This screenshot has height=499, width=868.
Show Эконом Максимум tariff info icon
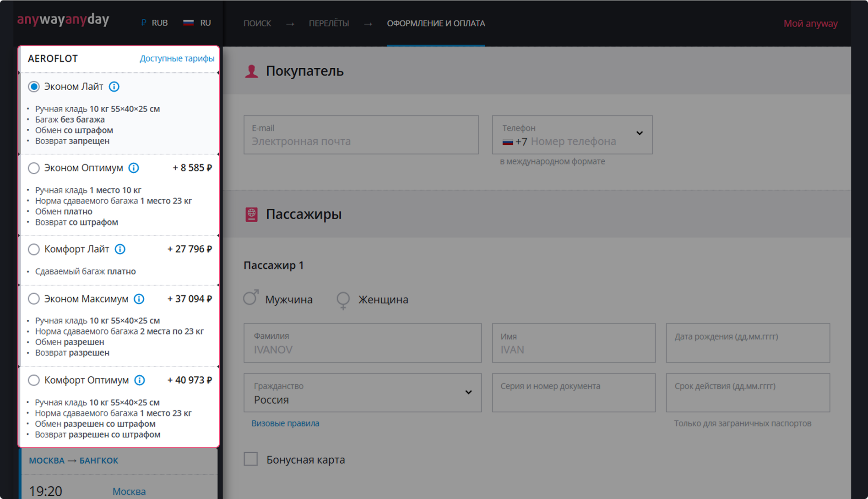(139, 299)
